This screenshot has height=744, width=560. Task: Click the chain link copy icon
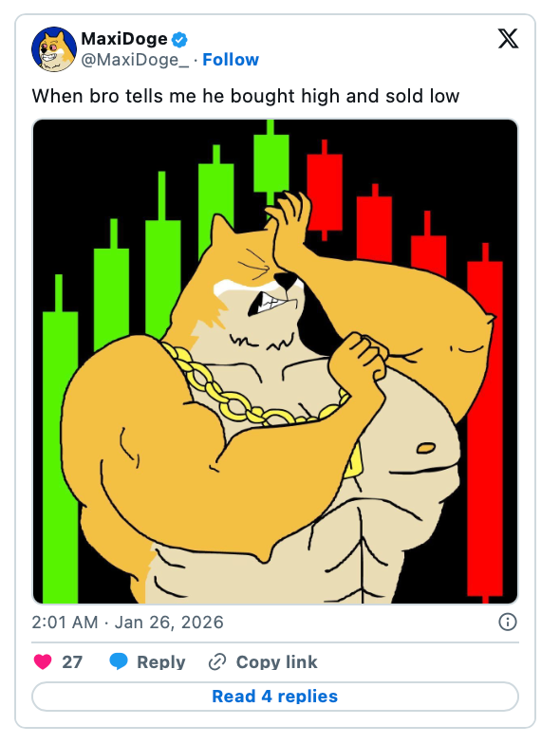(x=217, y=662)
